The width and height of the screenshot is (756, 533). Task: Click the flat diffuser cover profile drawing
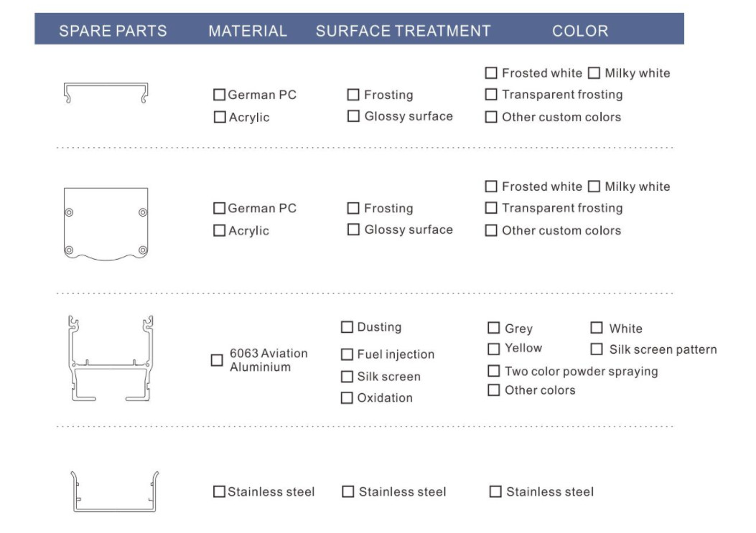(x=106, y=93)
